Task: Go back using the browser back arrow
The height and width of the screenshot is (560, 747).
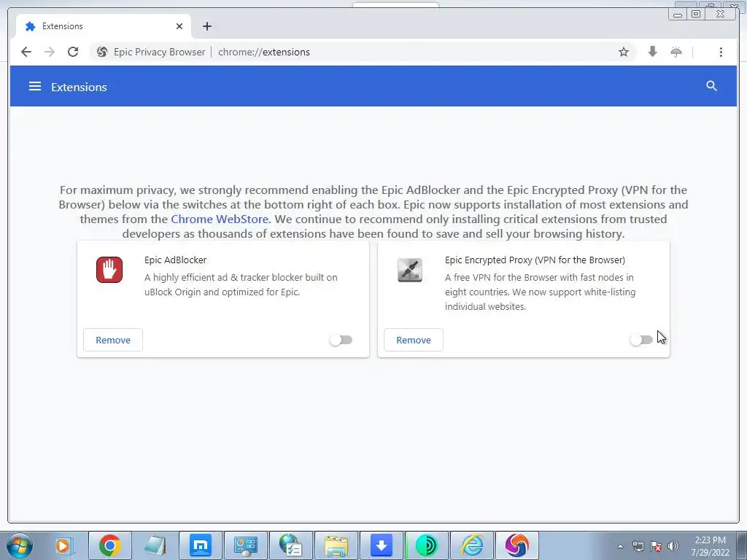Action: (26, 52)
